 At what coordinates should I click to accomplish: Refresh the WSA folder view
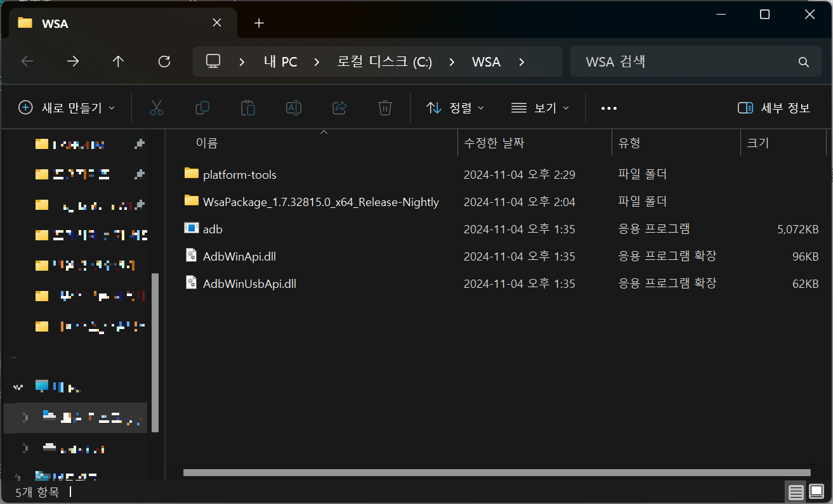164,61
